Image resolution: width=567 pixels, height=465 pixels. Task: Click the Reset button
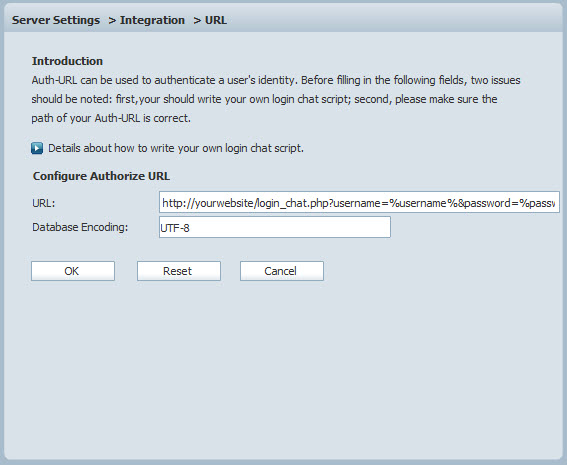179,271
